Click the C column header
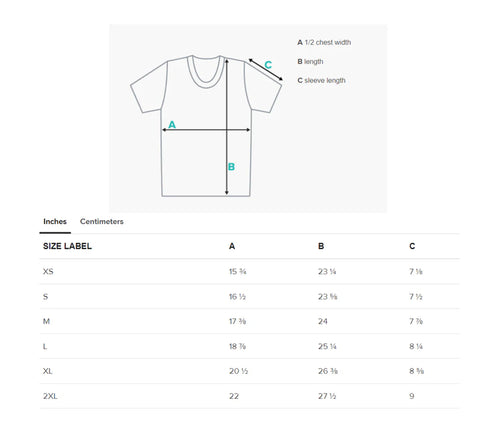 412,246
